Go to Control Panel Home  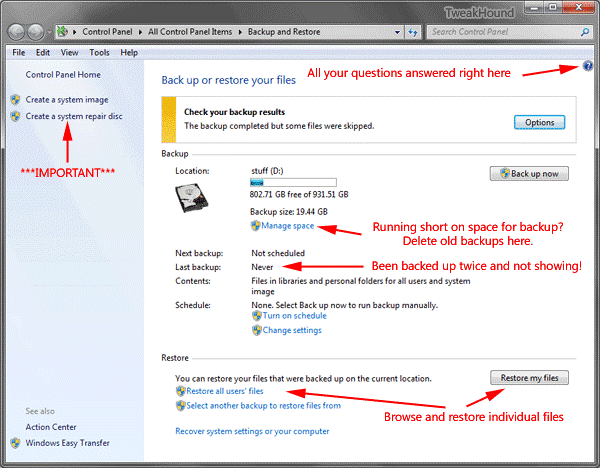63,75
